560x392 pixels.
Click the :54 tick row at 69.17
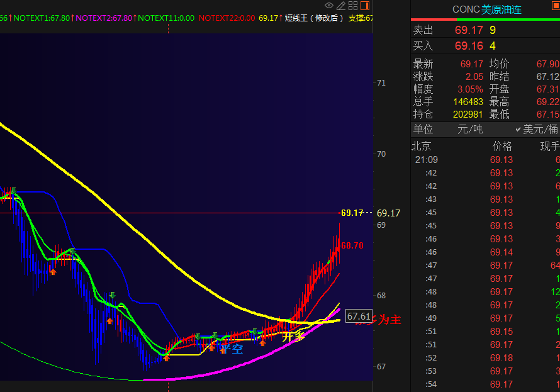pyautogui.click(x=485, y=384)
